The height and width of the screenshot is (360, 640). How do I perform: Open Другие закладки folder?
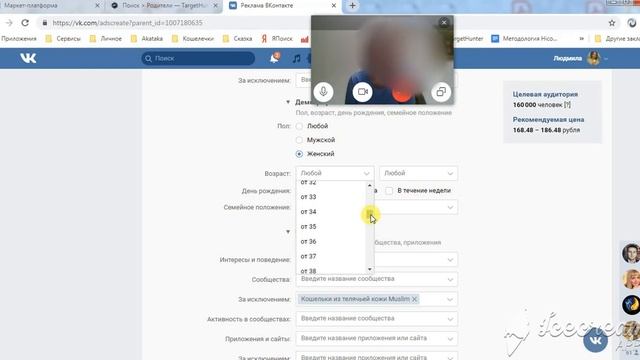617,39
